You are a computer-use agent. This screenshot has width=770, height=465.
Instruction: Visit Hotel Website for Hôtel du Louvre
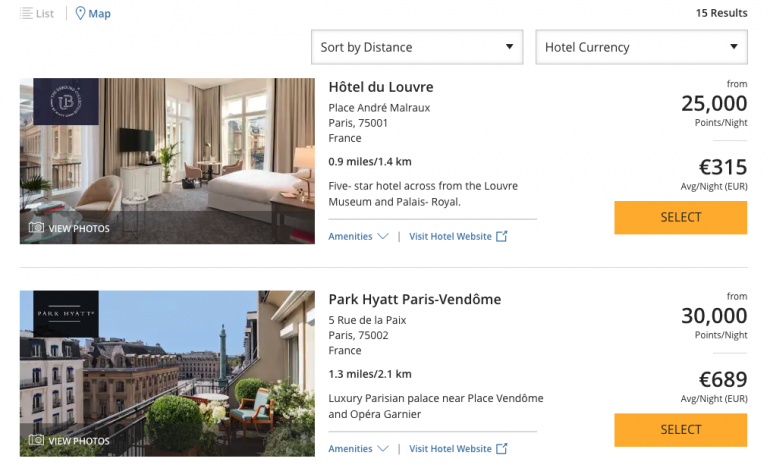(450, 237)
